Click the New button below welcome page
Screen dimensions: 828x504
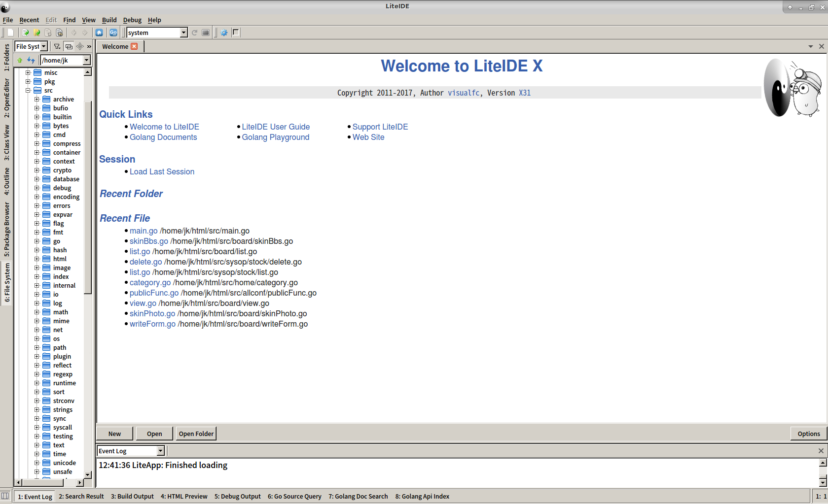point(114,434)
